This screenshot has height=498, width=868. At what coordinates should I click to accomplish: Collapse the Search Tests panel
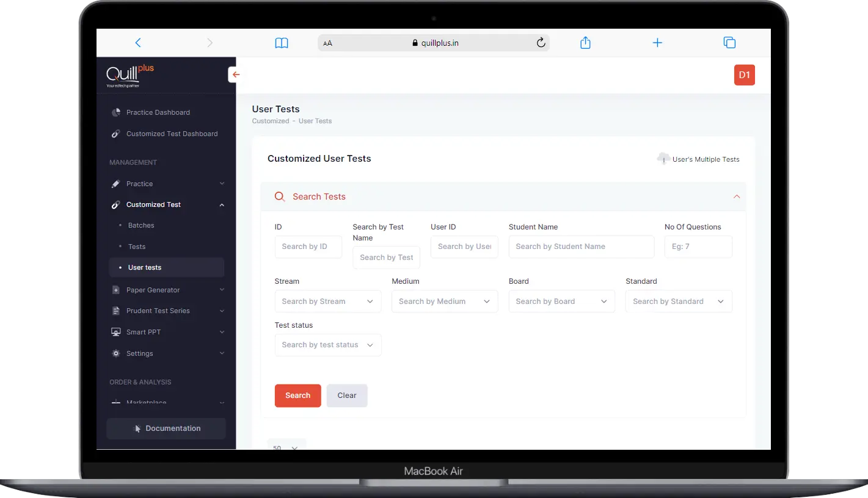(x=736, y=197)
